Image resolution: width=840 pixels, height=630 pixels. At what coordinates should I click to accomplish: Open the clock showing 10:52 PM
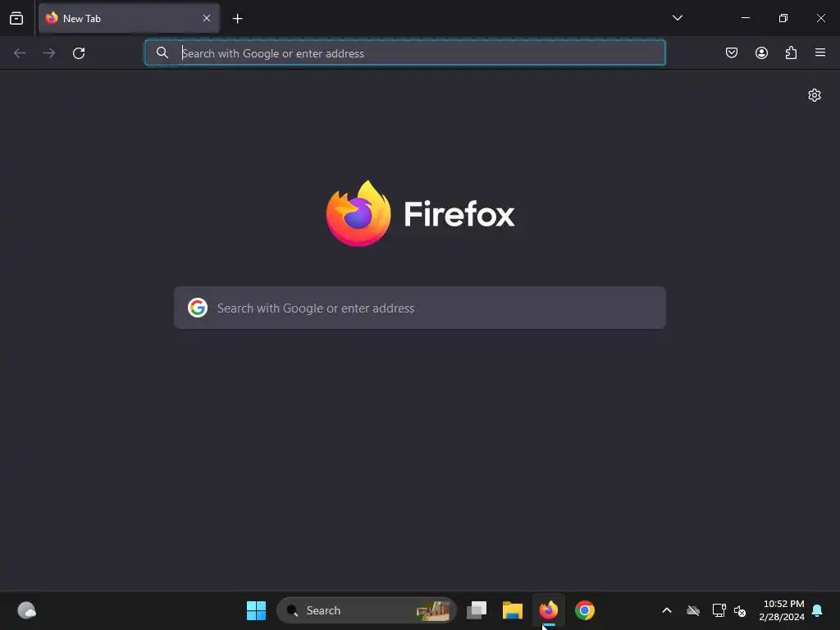(x=782, y=610)
